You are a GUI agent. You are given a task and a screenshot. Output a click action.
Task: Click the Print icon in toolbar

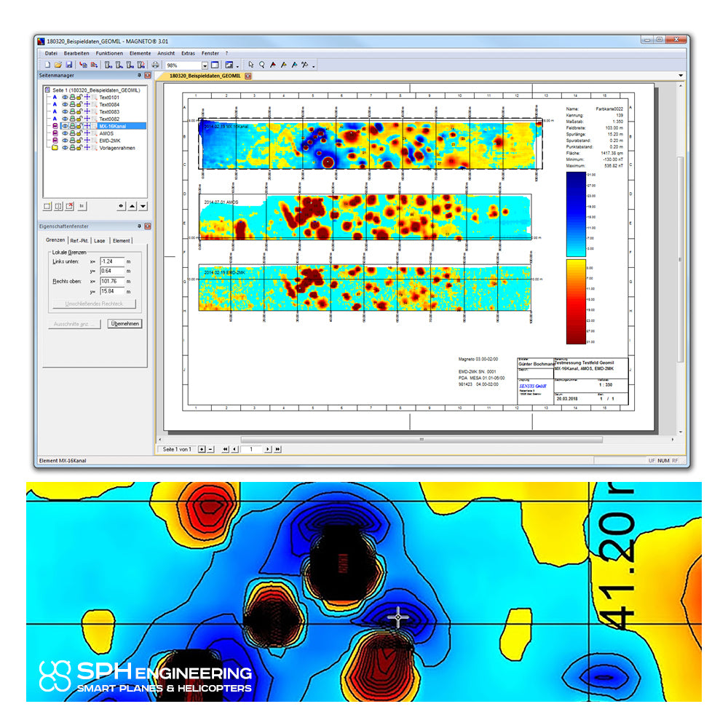(155, 65)
